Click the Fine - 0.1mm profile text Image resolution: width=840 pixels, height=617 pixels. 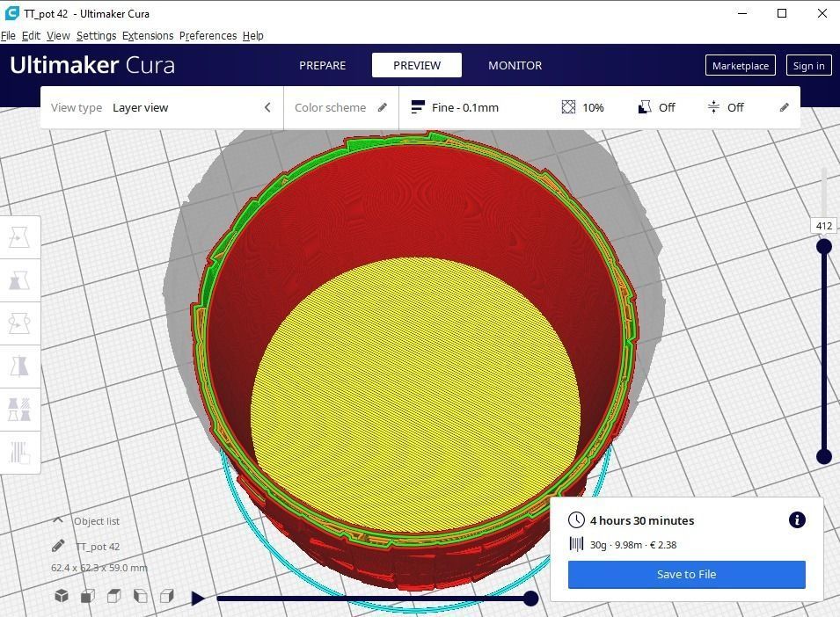point(465,107)
